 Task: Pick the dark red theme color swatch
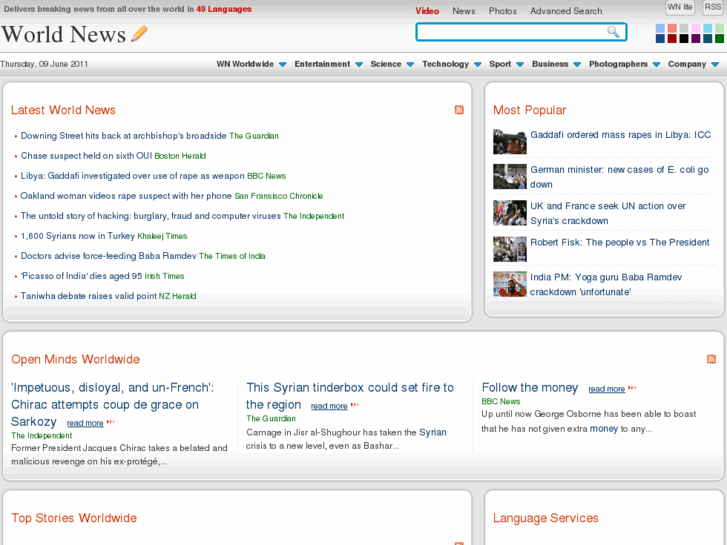[672, 39]
